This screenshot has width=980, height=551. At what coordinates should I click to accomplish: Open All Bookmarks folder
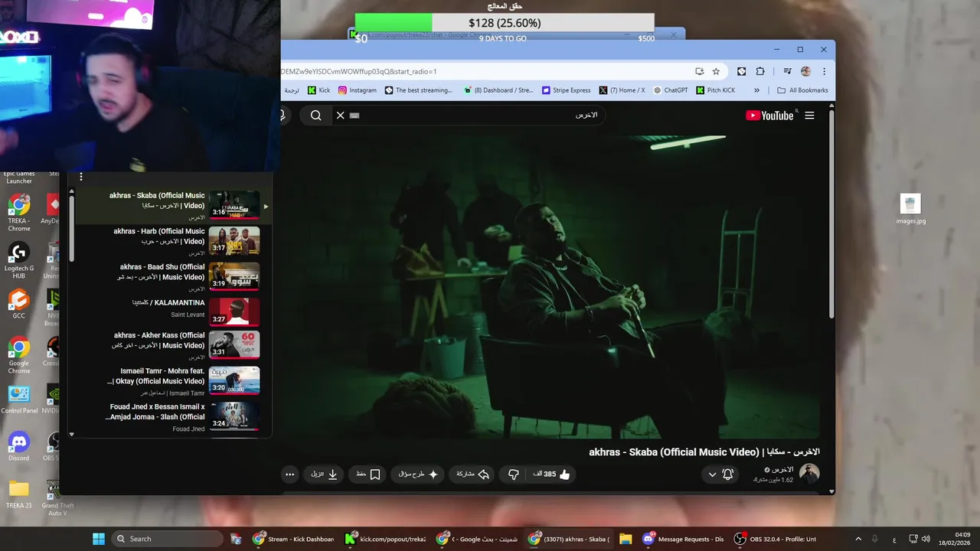click(x=802, y=90)
